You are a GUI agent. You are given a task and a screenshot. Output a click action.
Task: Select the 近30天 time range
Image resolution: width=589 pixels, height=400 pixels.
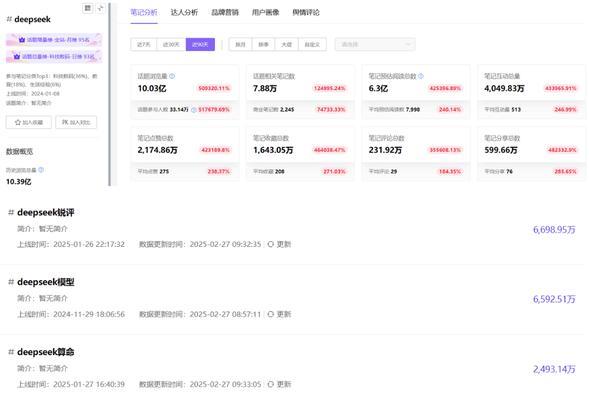(171, 44)
